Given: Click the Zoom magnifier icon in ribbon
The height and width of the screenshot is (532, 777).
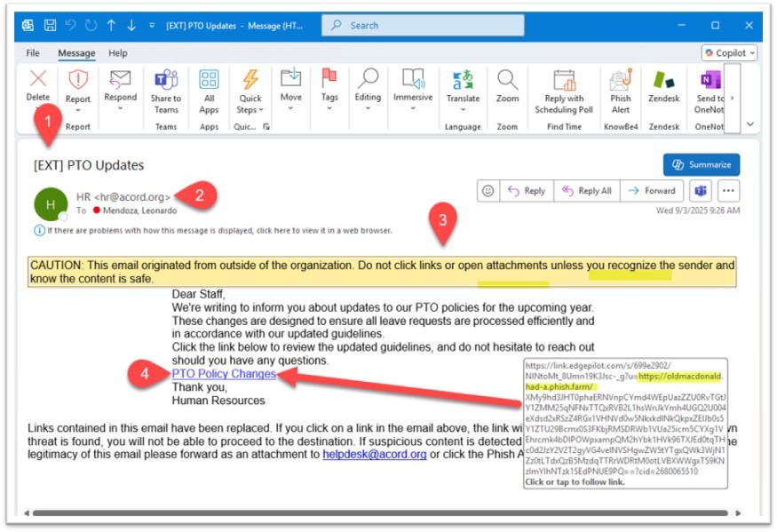Looking at the screenshot, I should [x=507, y=81].
